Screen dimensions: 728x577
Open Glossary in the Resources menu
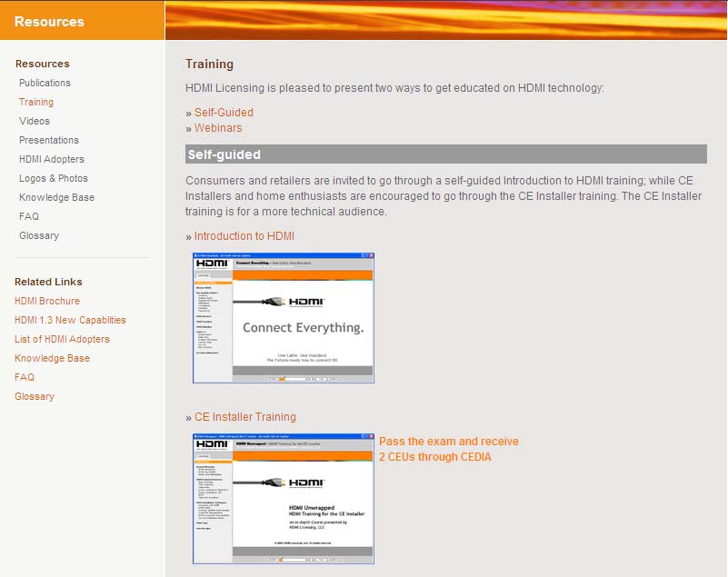tap(39, 235)
